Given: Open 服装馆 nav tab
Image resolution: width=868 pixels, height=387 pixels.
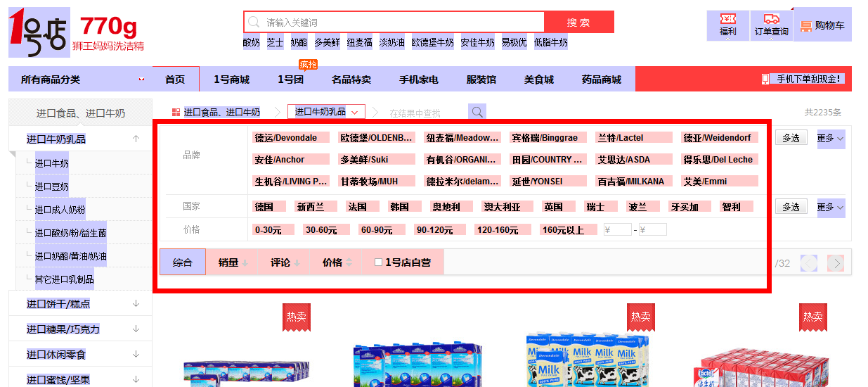Looking at the screenshot, I should click(x=481, y=80).
